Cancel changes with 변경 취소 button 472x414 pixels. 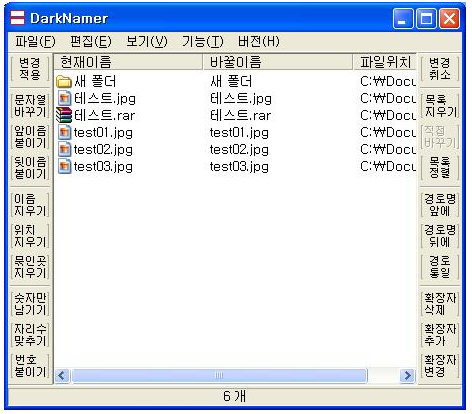[x=440, y=69]
